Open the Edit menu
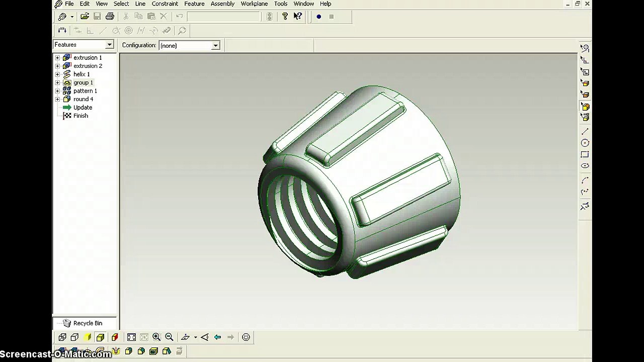The width and height of the screenshot is (644, 362). [x=85, y=4]
